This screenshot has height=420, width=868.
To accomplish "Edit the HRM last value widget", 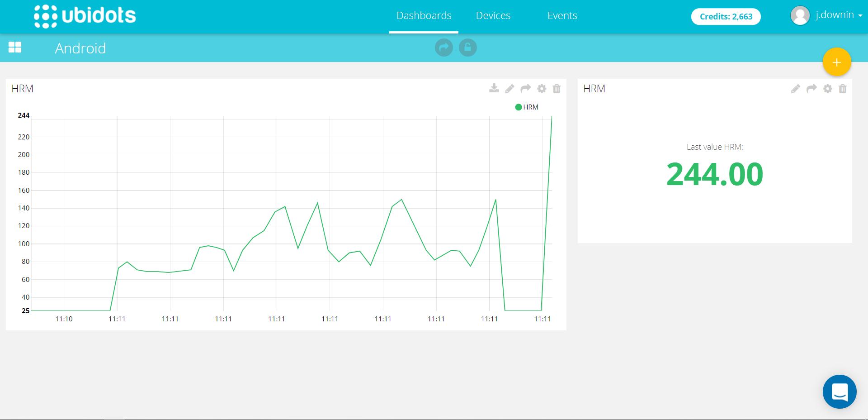I will pos(795,89).
